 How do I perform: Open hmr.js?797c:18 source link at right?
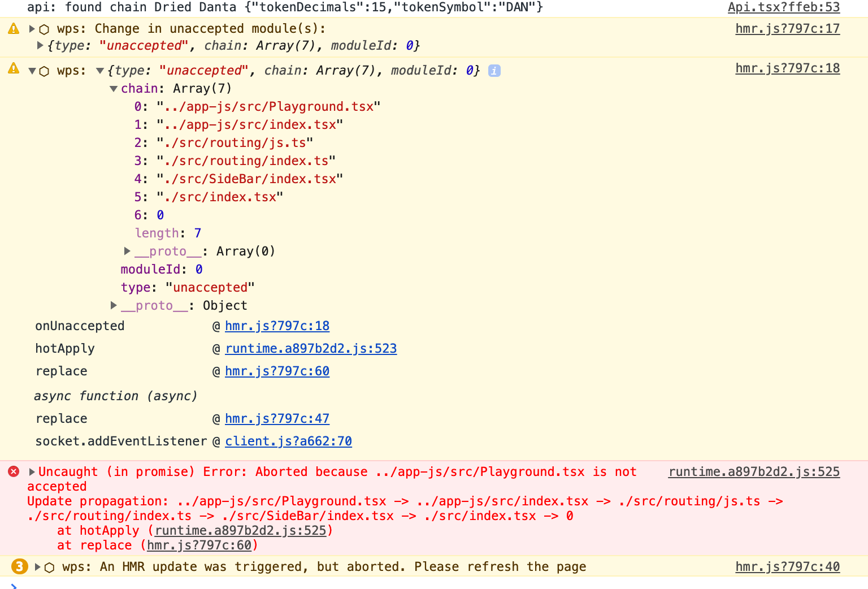[787, 68]
